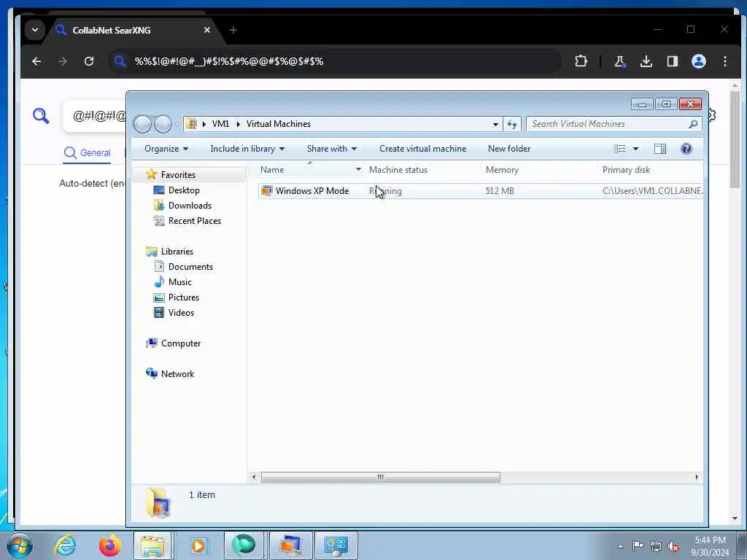Select the Windows XP Mode item
The image size is (747, 560).
(x=312, y=191)
